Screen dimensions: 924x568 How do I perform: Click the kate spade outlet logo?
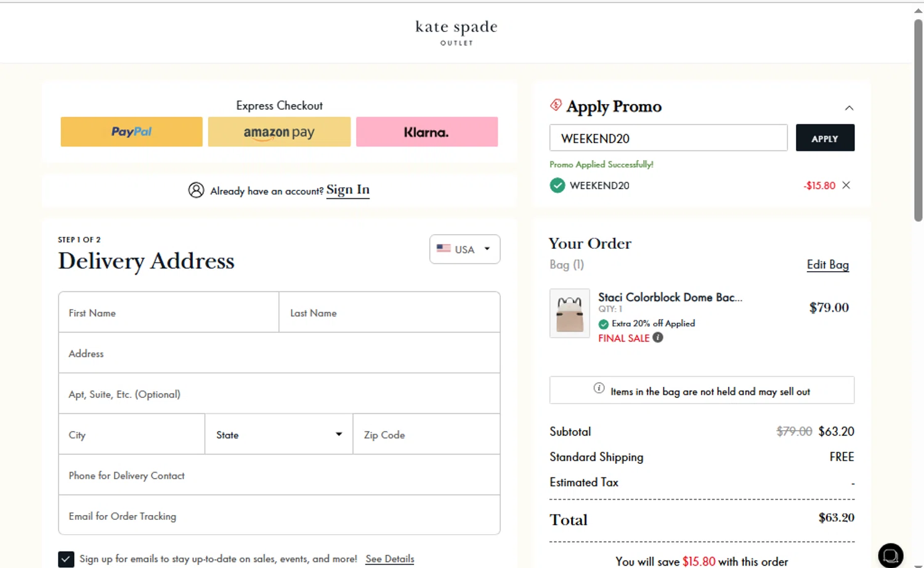point(456,33)
